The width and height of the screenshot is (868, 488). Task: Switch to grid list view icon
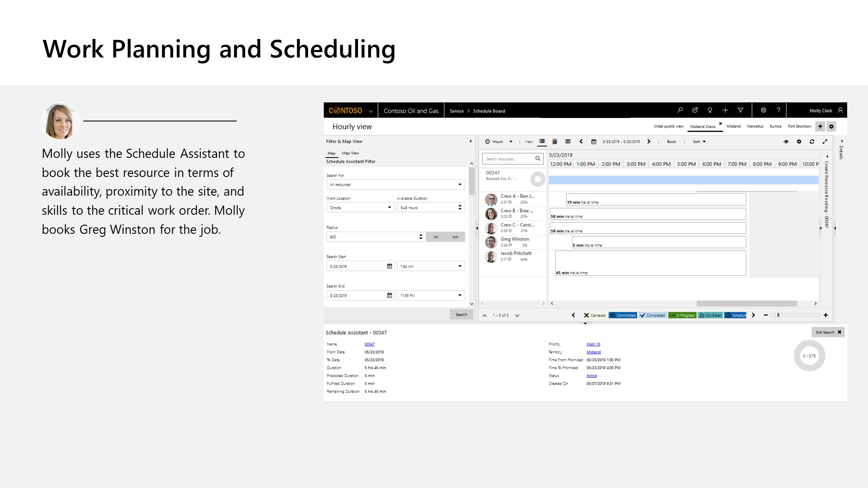pos(568,141)
